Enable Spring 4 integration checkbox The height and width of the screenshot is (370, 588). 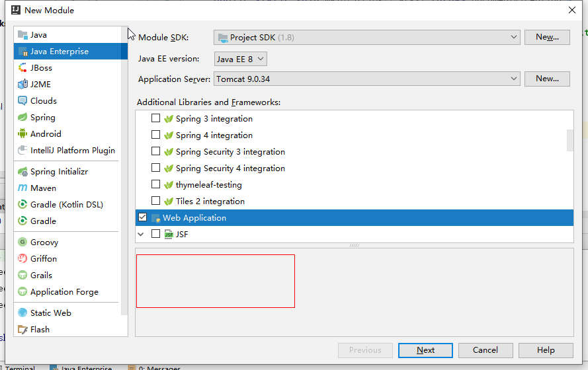click(x=155, y=135)
